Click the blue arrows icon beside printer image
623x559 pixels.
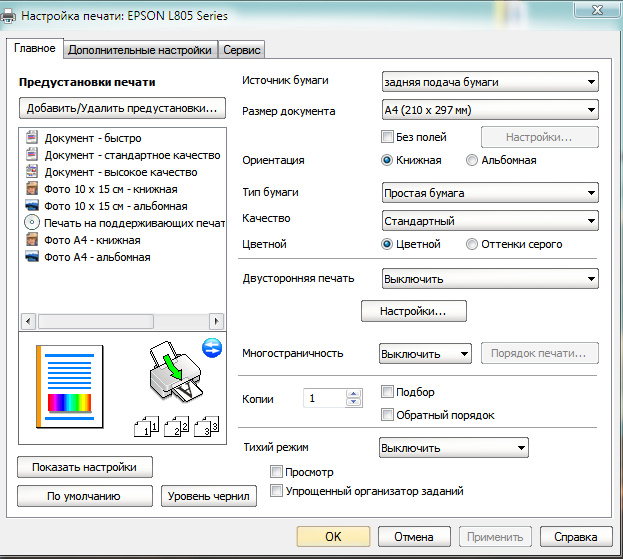click(x=211, y=347)
